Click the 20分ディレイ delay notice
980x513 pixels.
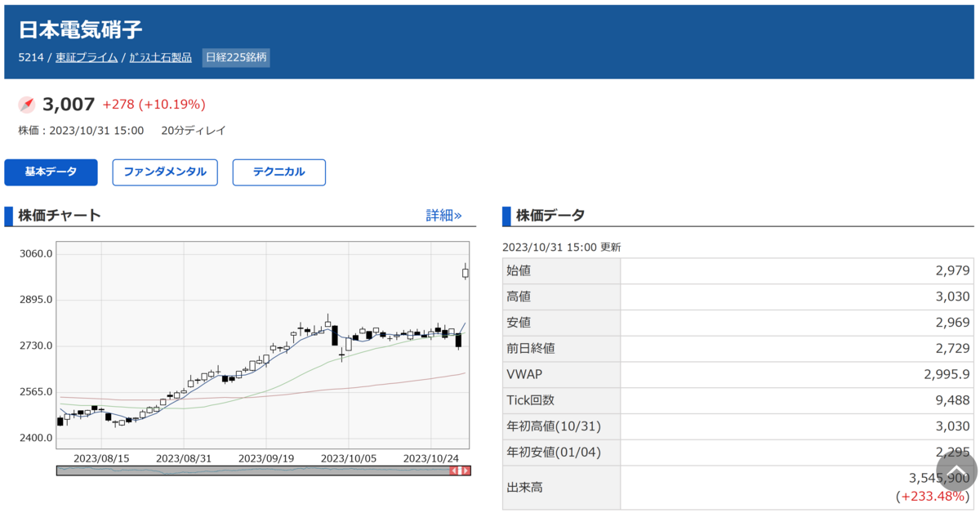tap(194, 131)
